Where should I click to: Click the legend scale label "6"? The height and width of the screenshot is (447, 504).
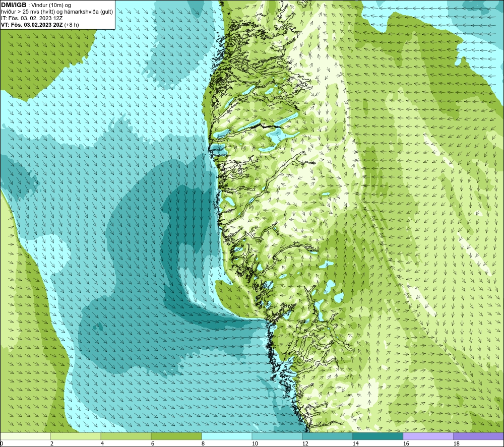pos(153,444)
